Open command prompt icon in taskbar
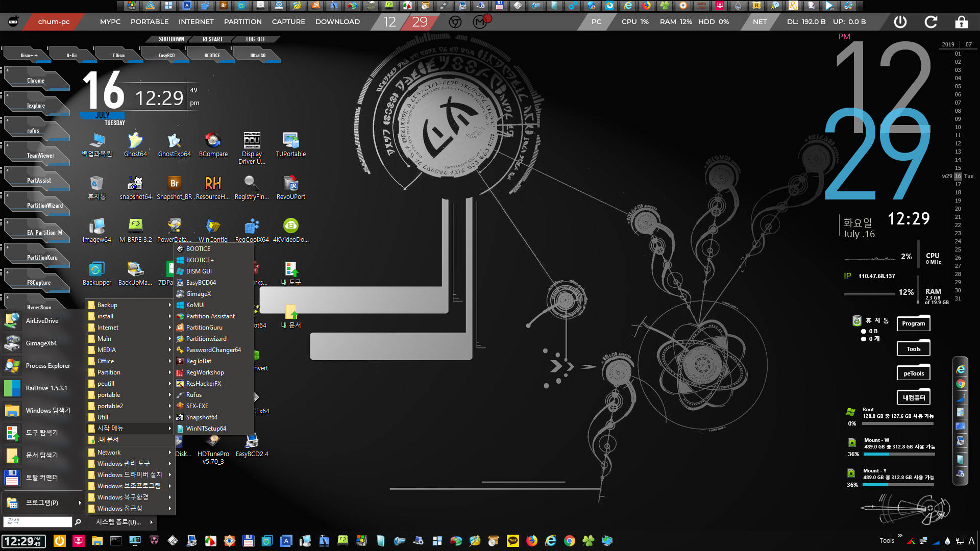 [x=116, y=541]
